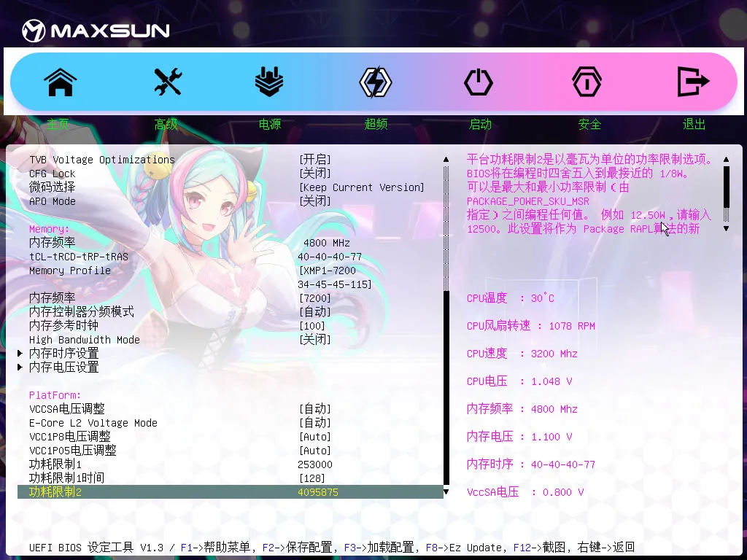
Task: Select 内存参考时钟 row label
Action: click(63, 326)
